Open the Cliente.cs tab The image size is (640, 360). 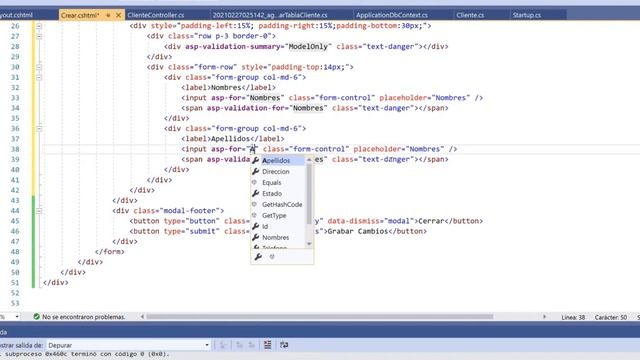tap(470, 15)
